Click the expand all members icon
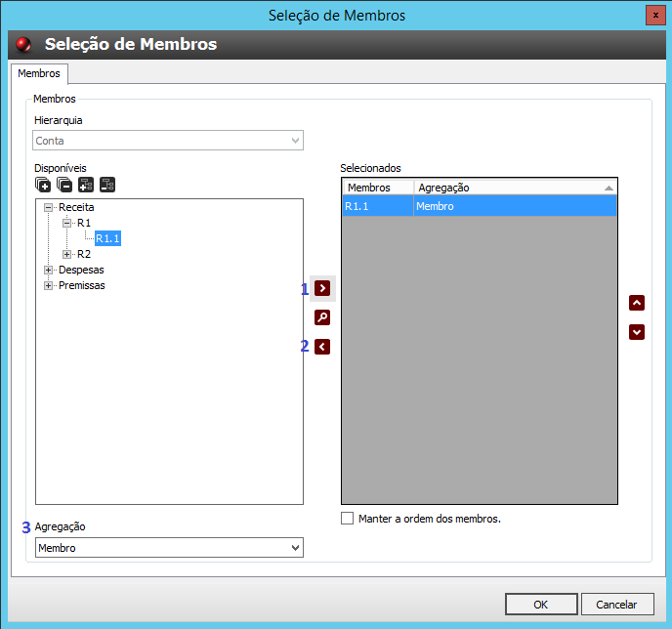672x629 pixels. click(x=43, y=185)
